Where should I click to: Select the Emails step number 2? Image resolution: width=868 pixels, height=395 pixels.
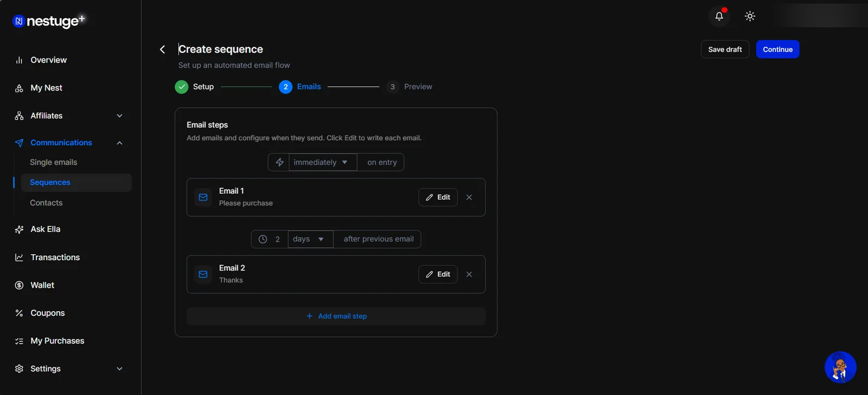(285, 87)
